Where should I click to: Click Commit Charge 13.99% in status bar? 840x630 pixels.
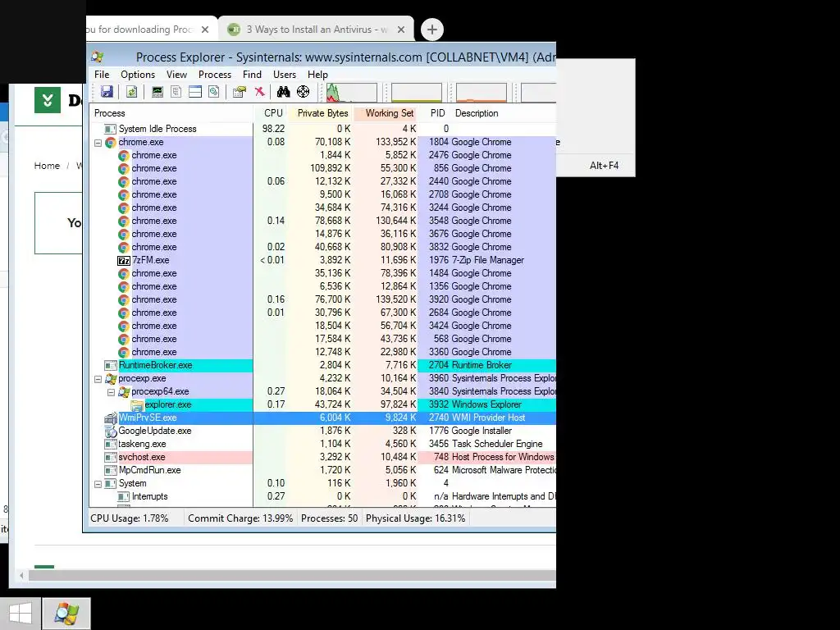click(x=240, y=518)
